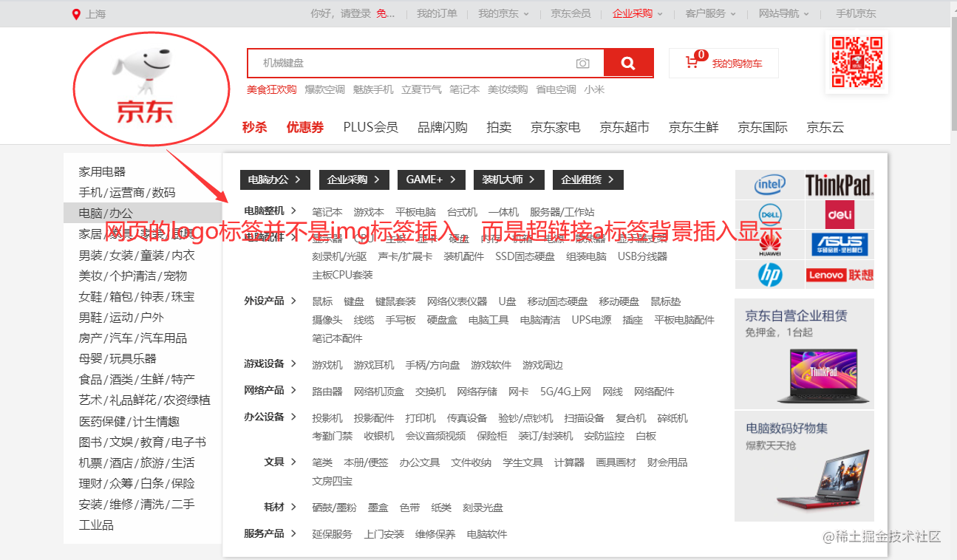Select 工业品 in the category sidebar
The height and width of the screenshot is (560, 957).
pos(96,525)
